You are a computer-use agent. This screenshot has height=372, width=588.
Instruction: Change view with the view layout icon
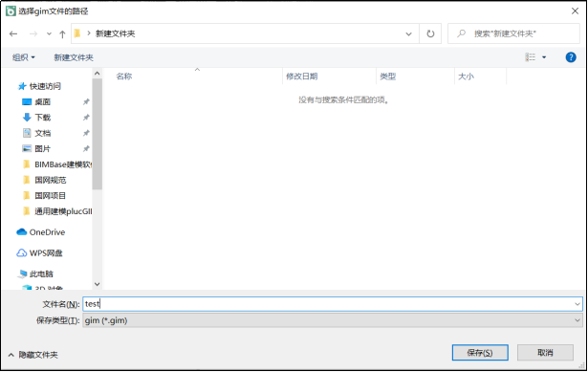tap(531, 57)
